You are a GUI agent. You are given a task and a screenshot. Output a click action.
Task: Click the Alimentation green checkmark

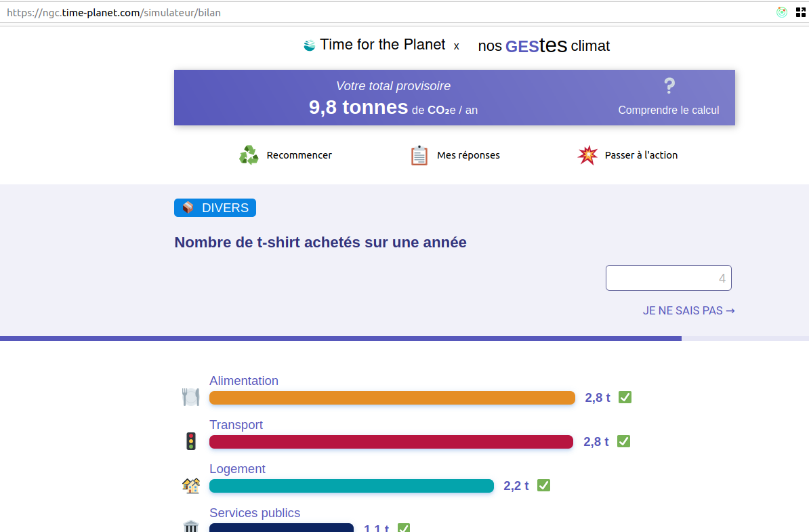(625, 397)
